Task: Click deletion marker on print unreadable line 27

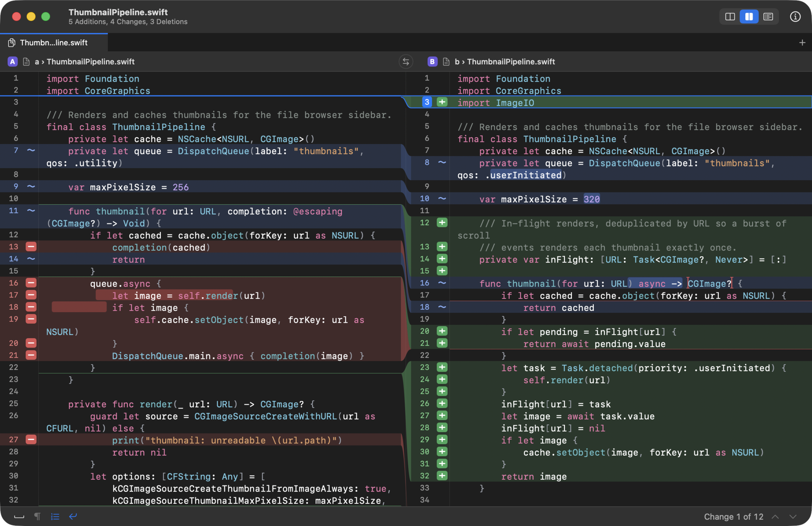Action: (x=31, y=440)
